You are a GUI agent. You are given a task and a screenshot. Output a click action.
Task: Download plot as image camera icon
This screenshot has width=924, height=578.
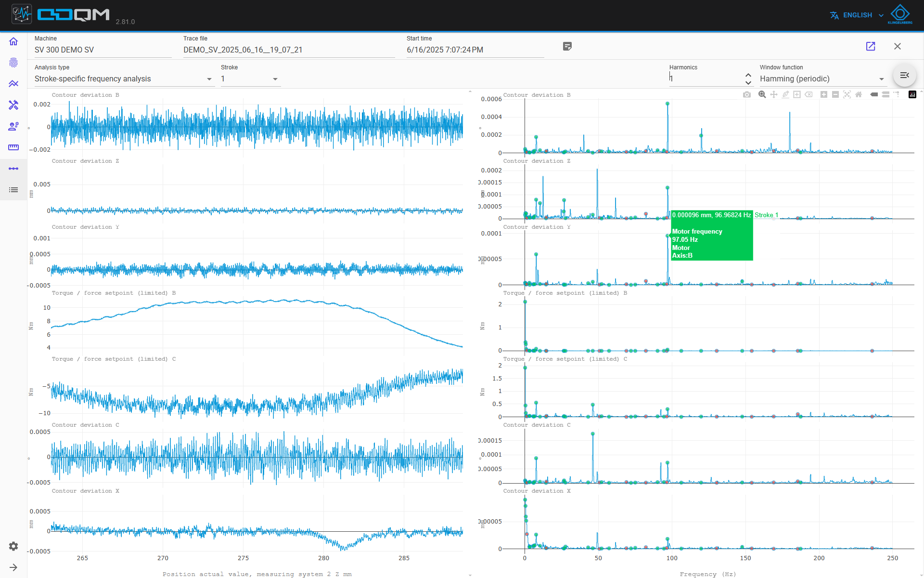click(747, 94)
